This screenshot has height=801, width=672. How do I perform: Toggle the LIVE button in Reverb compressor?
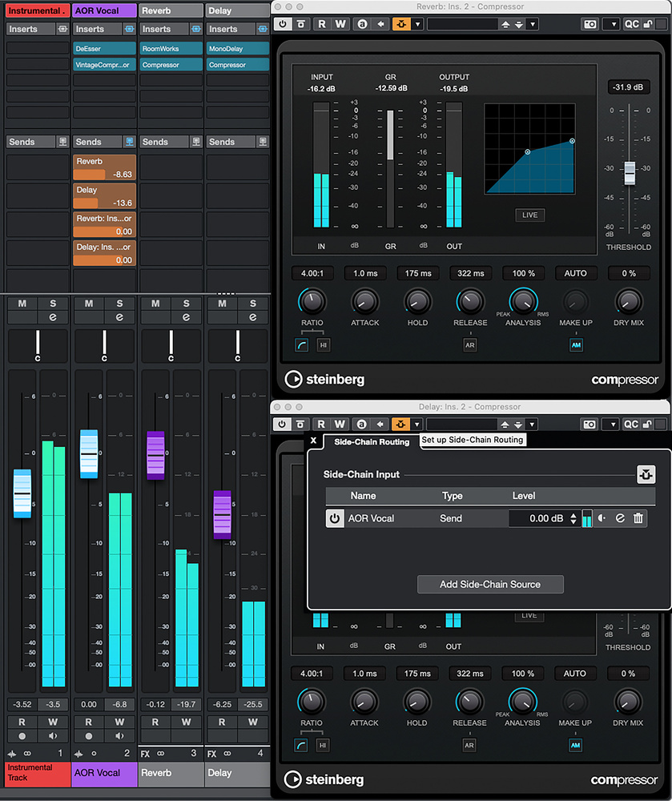pyautogui.click(x=529, y=215)
